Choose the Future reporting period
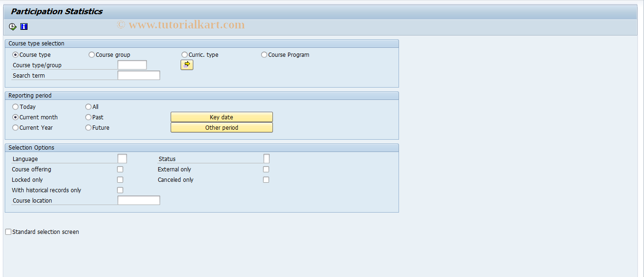 88,128
